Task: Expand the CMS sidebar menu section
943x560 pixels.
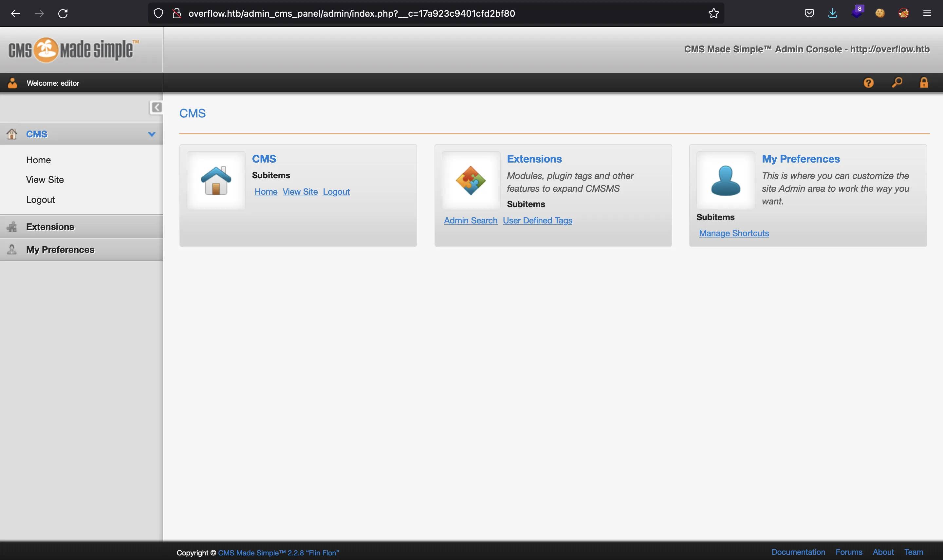Action: 151,133
